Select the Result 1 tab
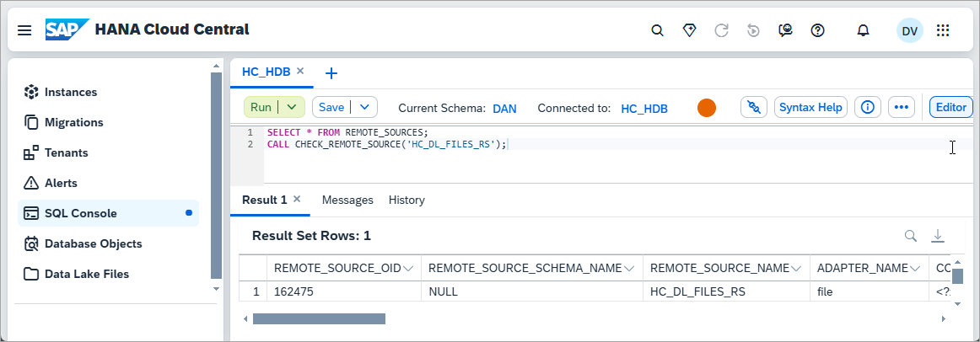The width and height of the screenshot is (980, 342). [264, 200]
